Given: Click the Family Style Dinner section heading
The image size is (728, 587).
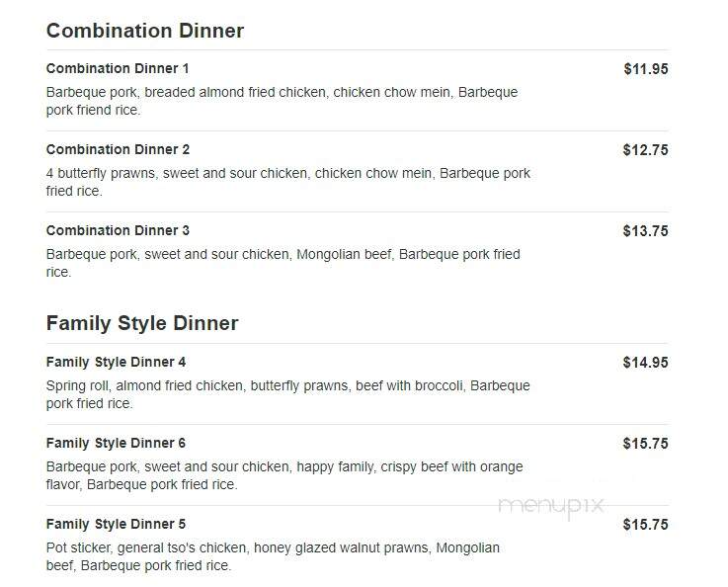Looking at the screenshot, I should click(142, 323).
